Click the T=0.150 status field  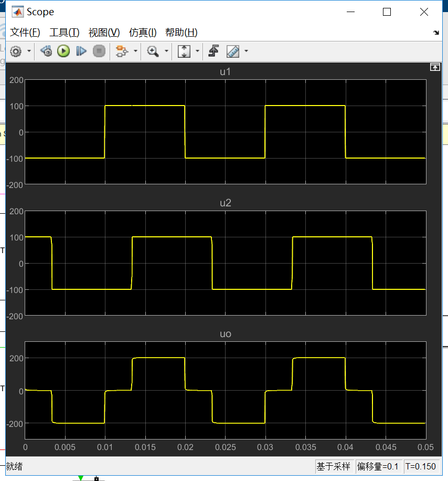pyautogui.click(x=422, y=467)
